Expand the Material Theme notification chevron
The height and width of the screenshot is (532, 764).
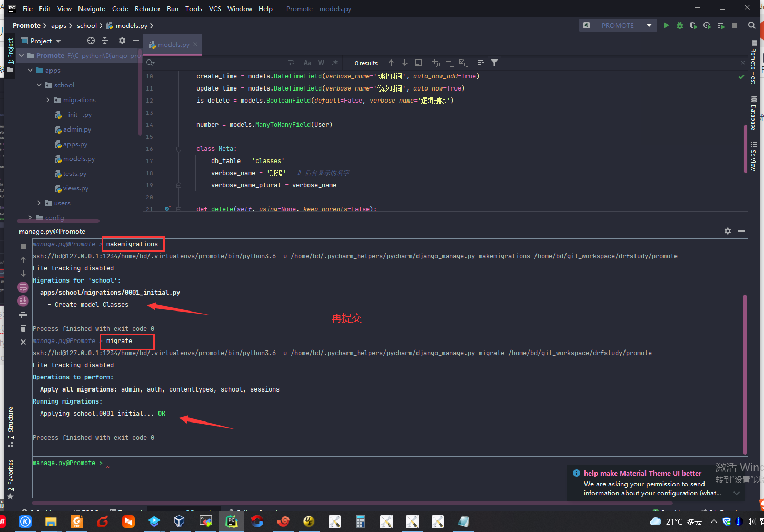[x=737, y=493]
